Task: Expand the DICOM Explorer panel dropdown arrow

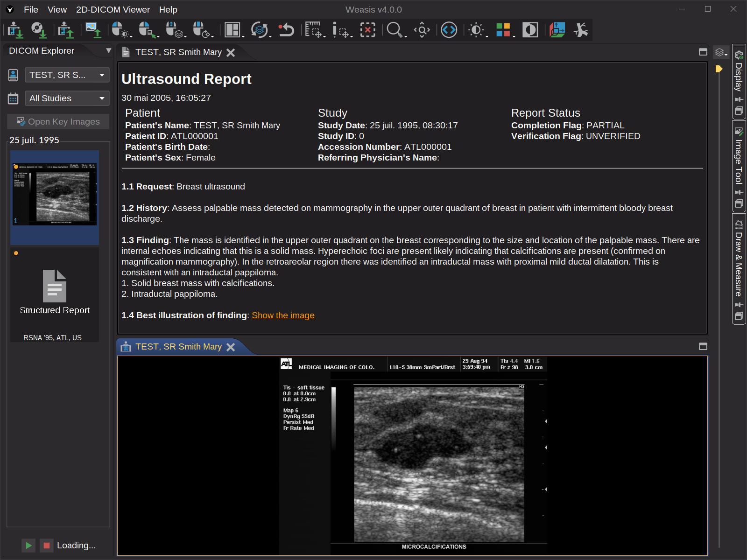Action: tap(108, 50)
